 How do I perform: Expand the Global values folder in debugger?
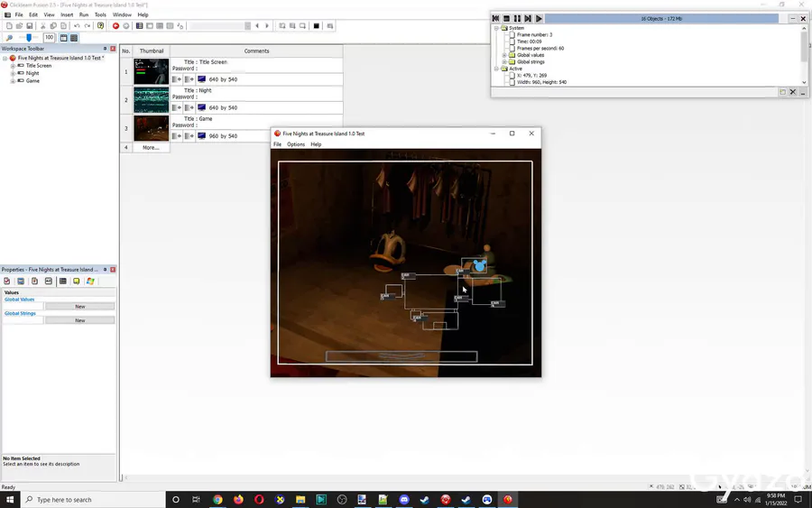(x=504, y=55)
